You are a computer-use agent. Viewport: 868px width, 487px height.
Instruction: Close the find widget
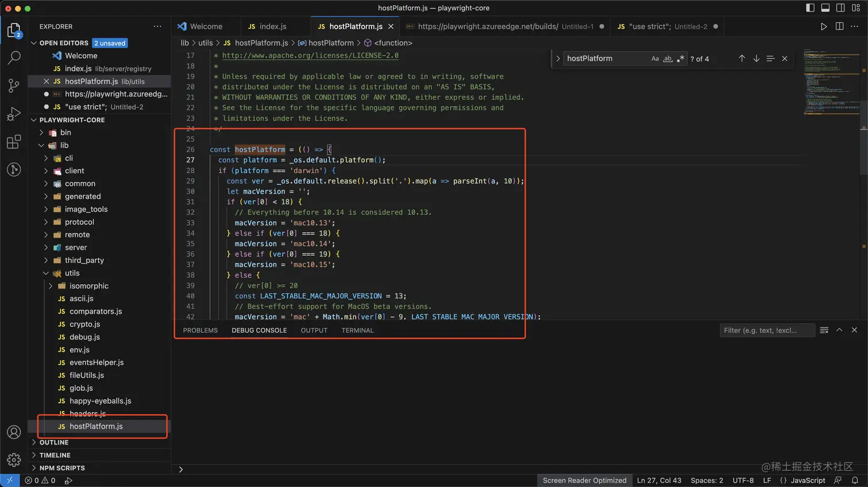click(x=785, y=59)
